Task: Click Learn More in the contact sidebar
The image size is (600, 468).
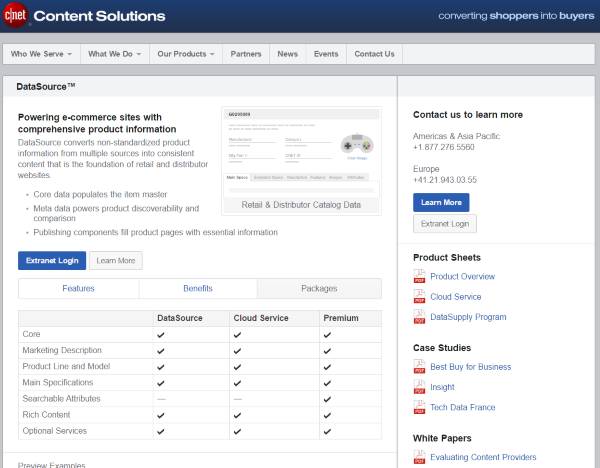Action: (x=440, y=202)
